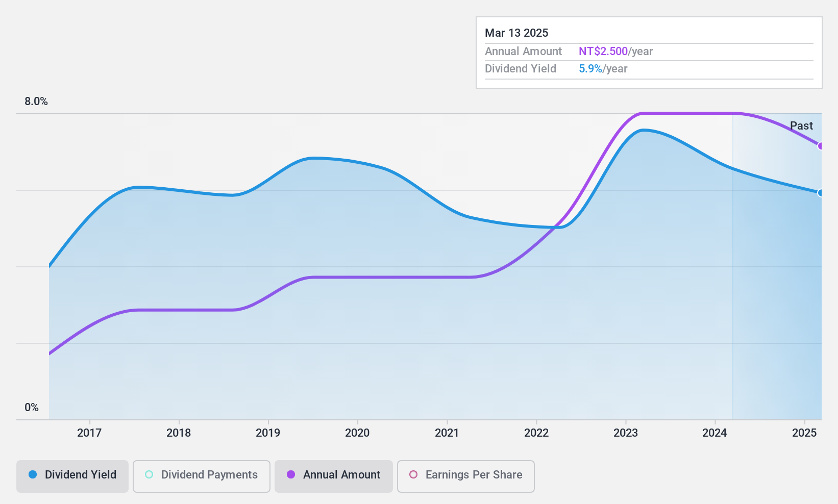Viewport: 838px width, 504px height.
Task: Click the 2024 x-axis label
Action: (714, 433)
